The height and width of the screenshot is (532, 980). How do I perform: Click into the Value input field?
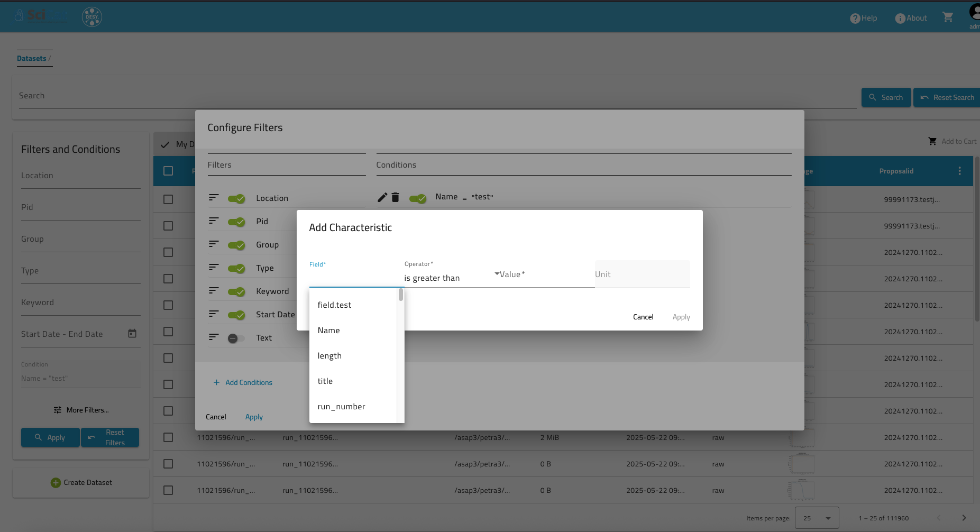[545, 275]
